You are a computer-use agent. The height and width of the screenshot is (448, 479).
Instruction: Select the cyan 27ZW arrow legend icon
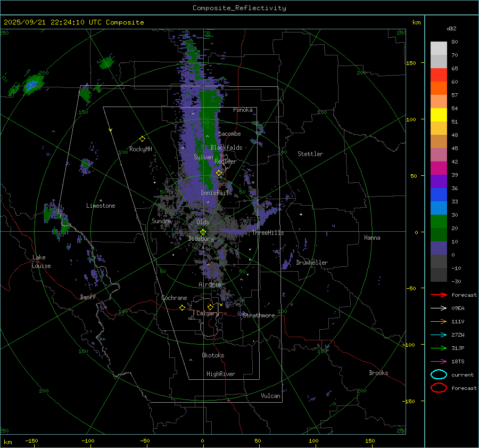[438, 335]
